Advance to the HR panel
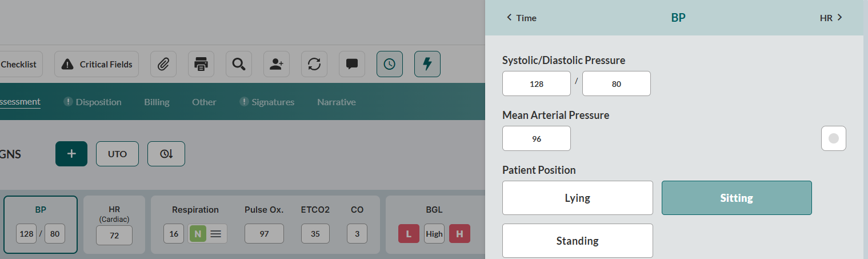This screenshot has height=259, width=868. [831, 18]
